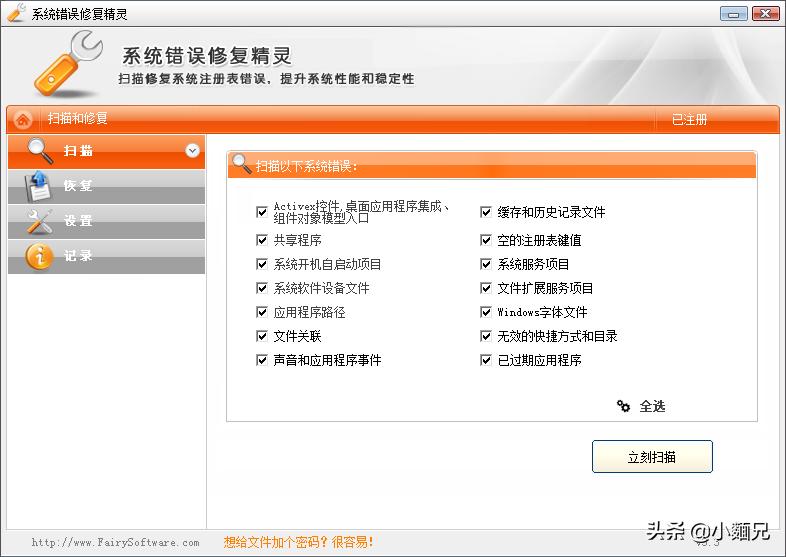
Task: Disable the Windows字体文件 checkbox
Action: [486, 312]
